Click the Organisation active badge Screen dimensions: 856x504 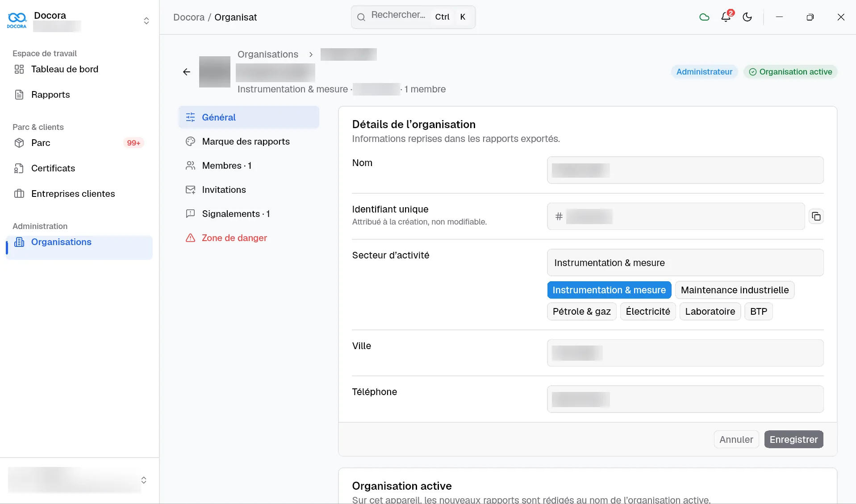[x=790, y=72]
